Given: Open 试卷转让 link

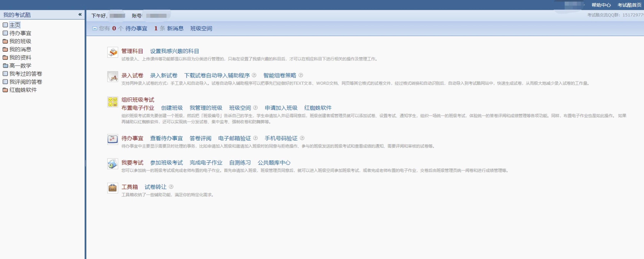Looking at the screenshot, I should (x=155, y=187).
